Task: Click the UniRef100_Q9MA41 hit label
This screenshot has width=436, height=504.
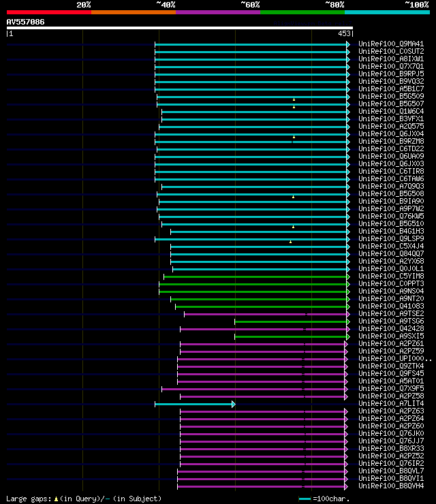Action: tap(391, 44)
